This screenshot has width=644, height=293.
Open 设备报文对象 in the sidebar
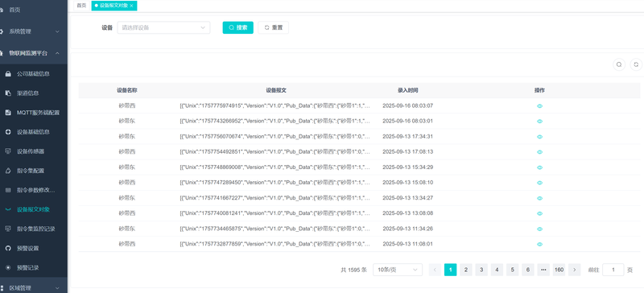pyautogui.click(x=34, y=209)
